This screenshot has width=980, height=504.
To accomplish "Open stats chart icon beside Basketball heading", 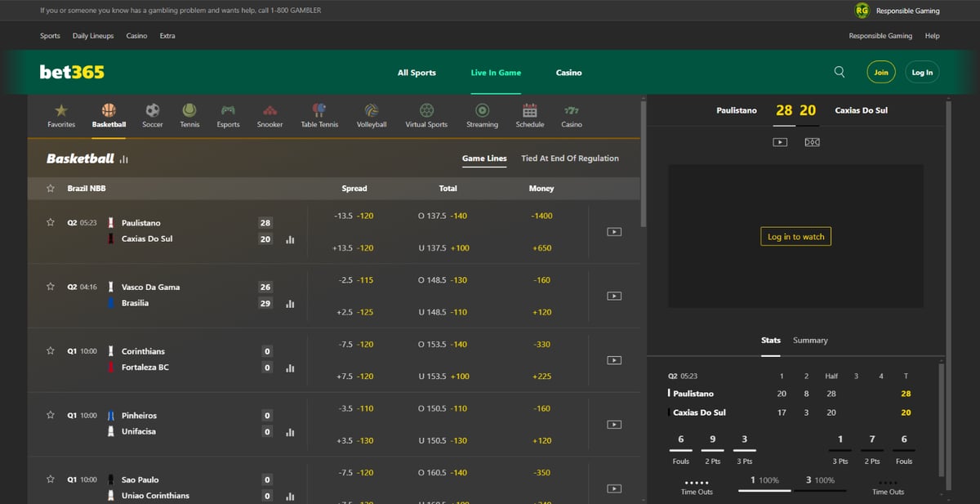I will [123, 159].
